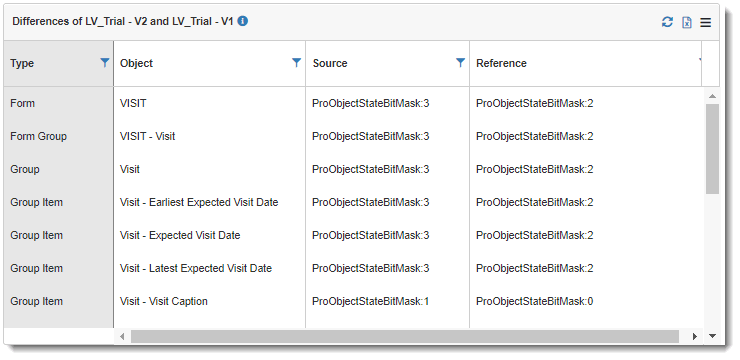Click the vertical scrollbar up arrow
The image size is (740, 360).
tap(712, 96)
